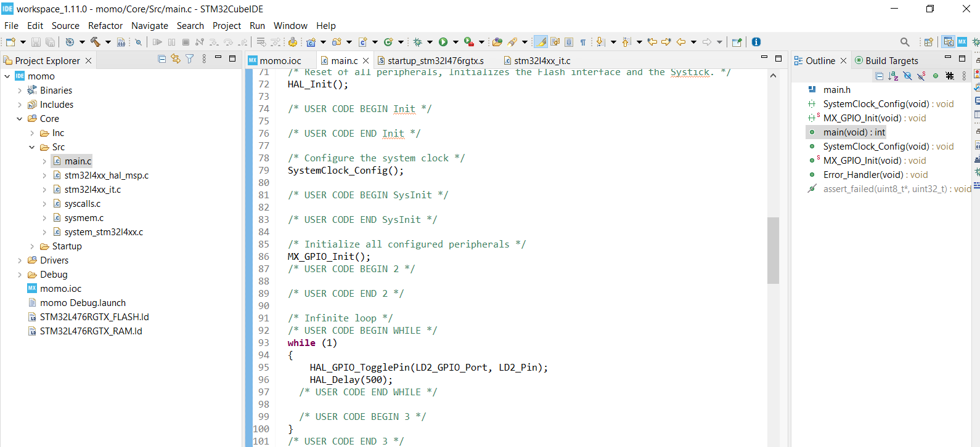Open the Navigate menu
This screenshot has width=980, height=447.
[x=150, y=26]
